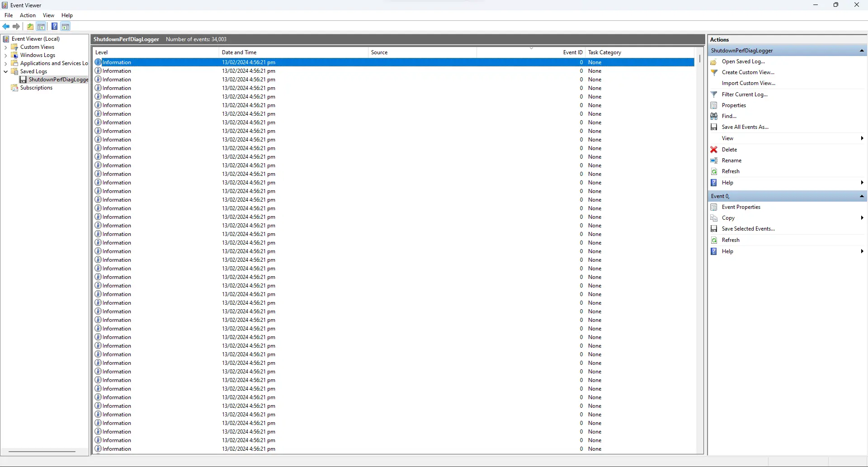Click the Open Saved Log folder icon
Viewport: 868px width, 467px height.
(714, 61)
